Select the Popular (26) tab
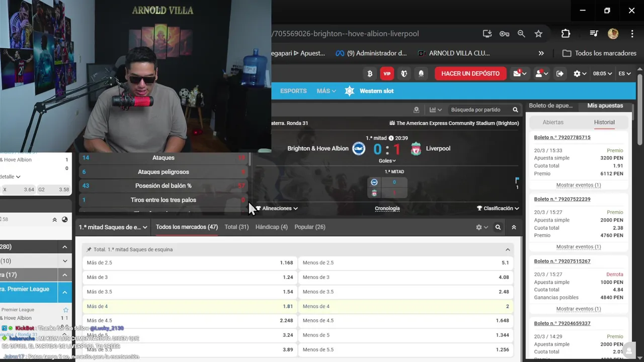This screenshot has width=644, height=362. 310,227
